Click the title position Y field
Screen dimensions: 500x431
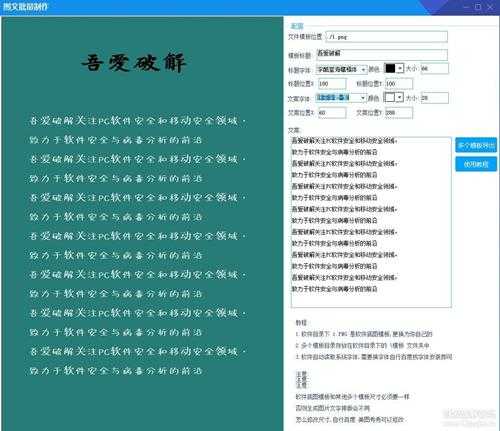coord(399,83)
